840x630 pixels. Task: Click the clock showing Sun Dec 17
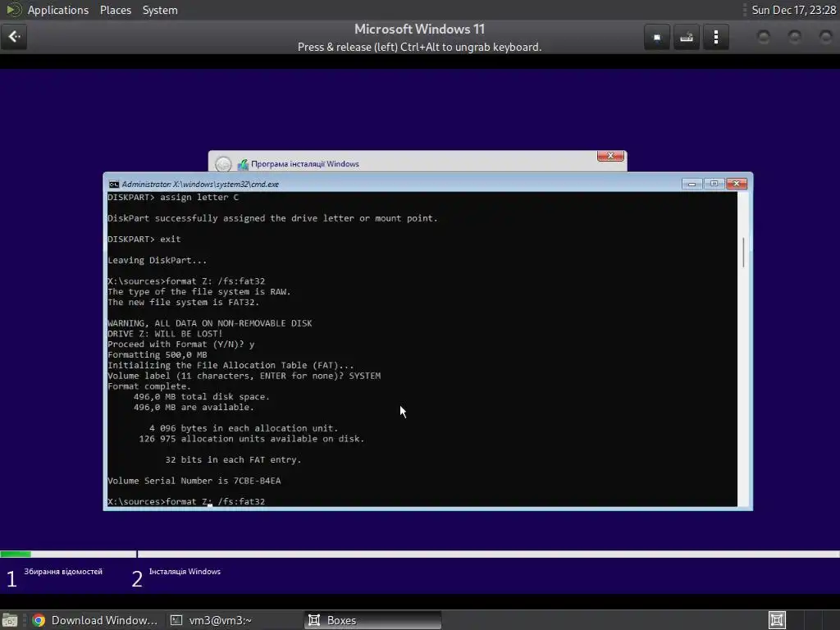click(793, 10)
